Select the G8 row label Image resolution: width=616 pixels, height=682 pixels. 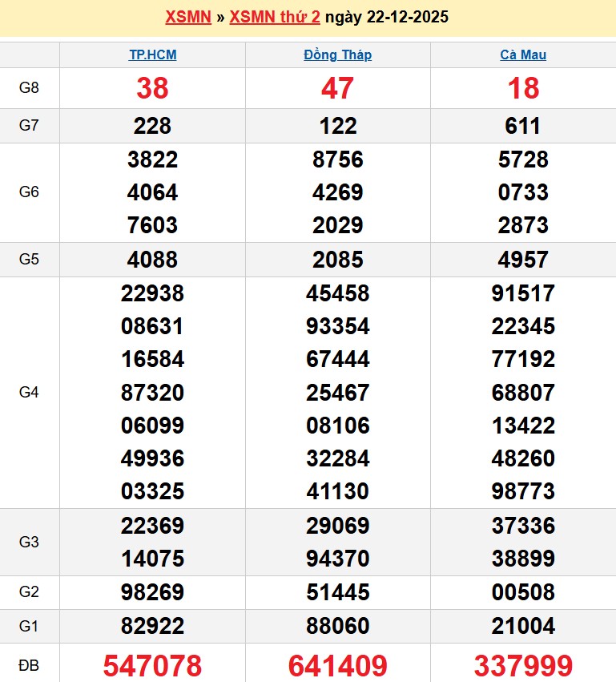29,88
